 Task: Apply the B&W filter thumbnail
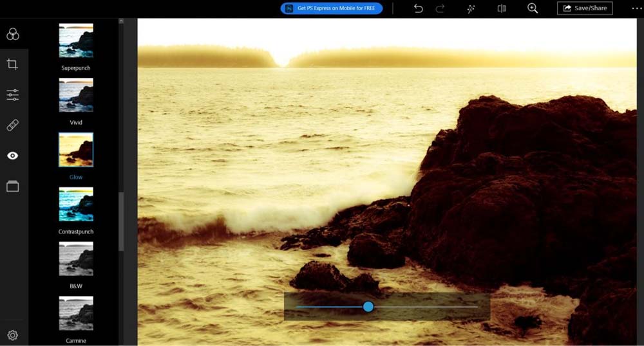(x=76, y=259)
